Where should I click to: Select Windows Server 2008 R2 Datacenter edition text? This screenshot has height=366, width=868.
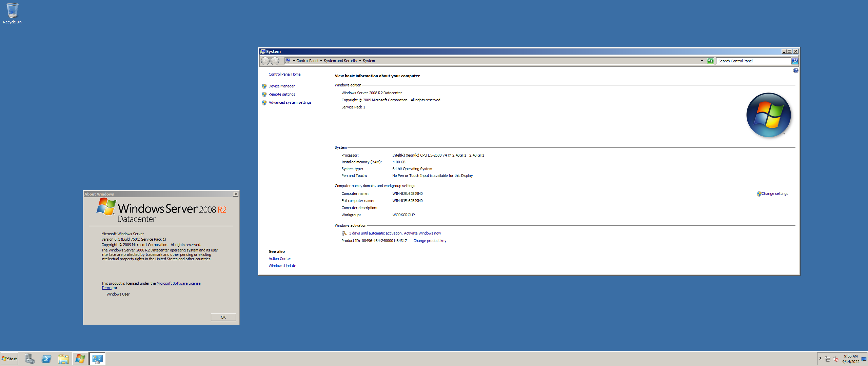[x=372, y=93]
